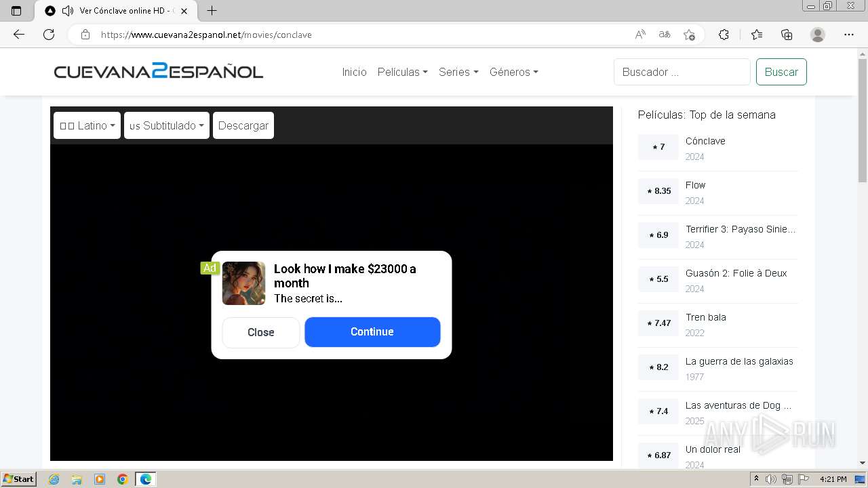The height and width of the screenshot is (488, 868).
Task: Click the 8.35 rating badge for Flow
Action: (x=658, y=191)
